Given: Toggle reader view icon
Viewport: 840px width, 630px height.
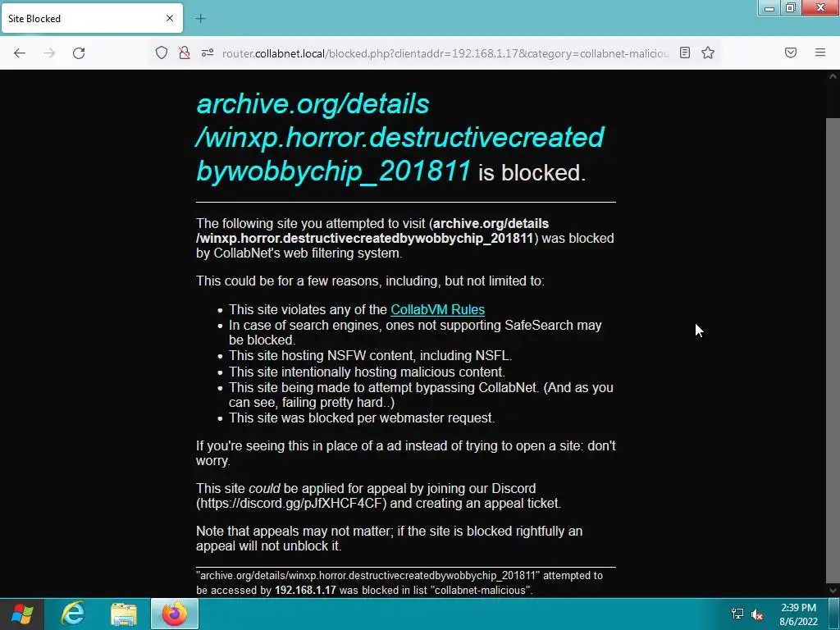Looking at the screenshot, I should click(x=685, y=52).
